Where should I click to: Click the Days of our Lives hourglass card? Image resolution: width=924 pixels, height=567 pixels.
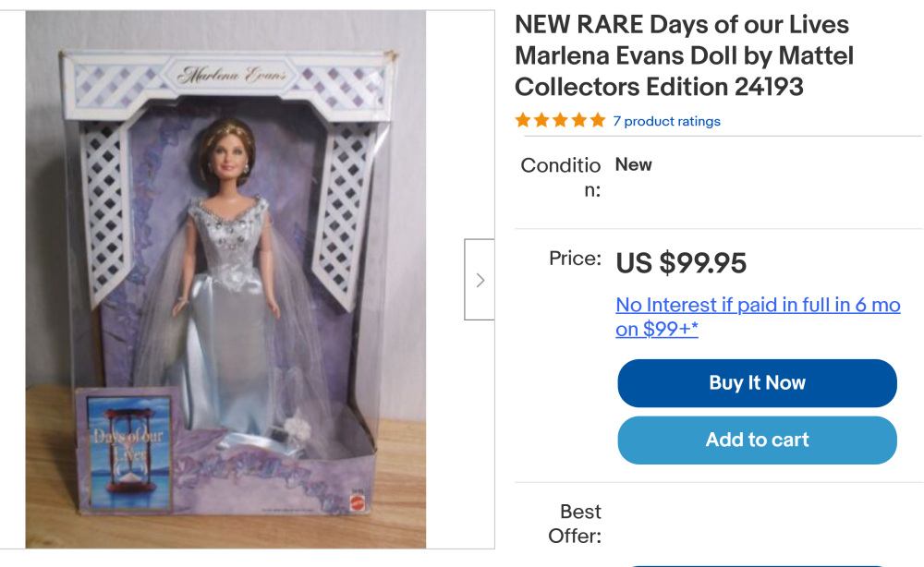(129, 452)
